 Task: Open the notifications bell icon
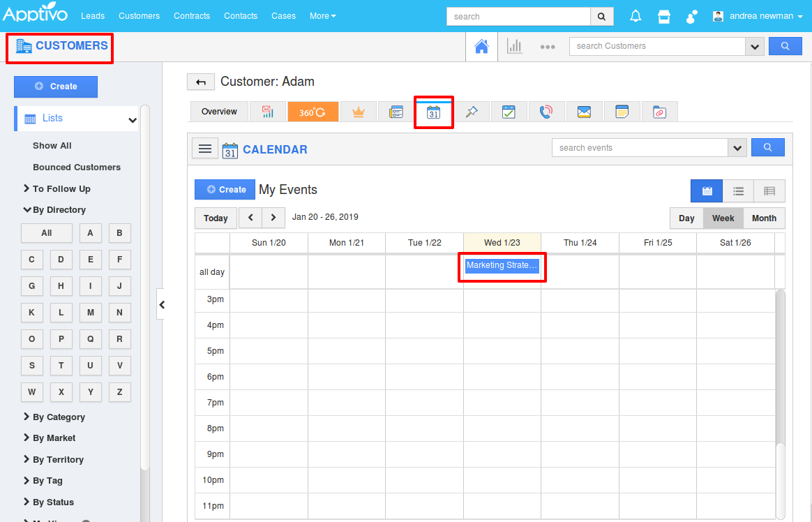(x=636, y=16)
